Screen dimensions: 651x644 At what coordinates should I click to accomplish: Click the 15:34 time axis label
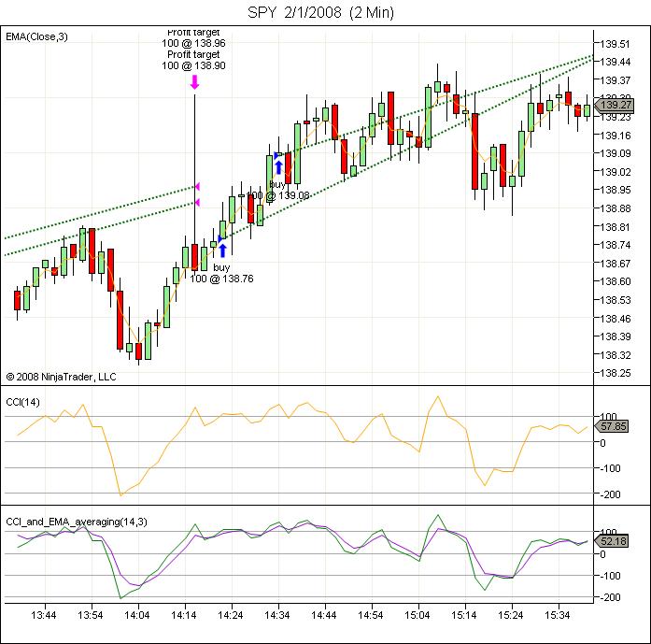[x=558, y=615]
